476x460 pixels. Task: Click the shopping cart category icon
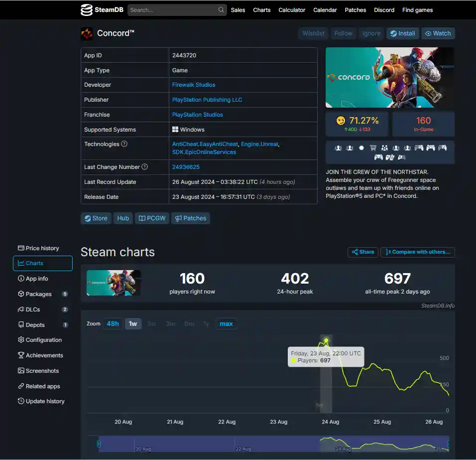tap(373, 148)
